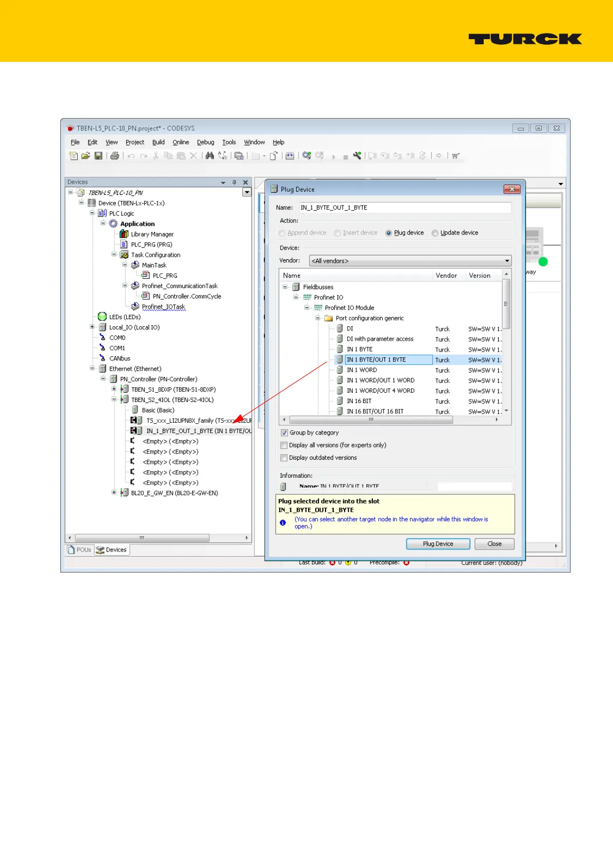
Task: Click the Build wrench toolbar icon
Action: [x=357, y=156]
